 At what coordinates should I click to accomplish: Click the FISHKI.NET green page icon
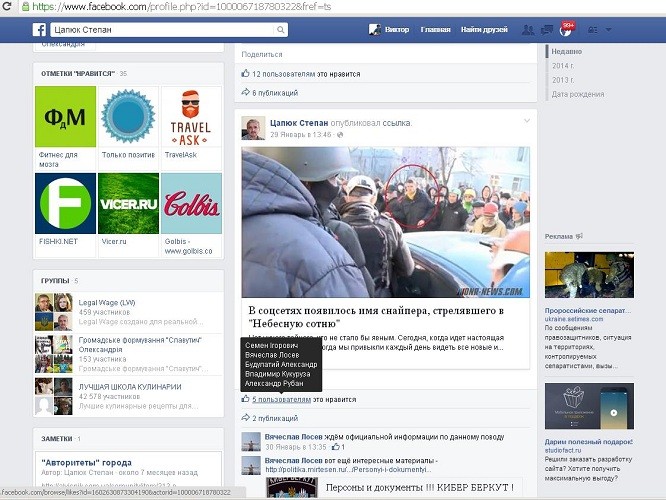click(65, 204)
